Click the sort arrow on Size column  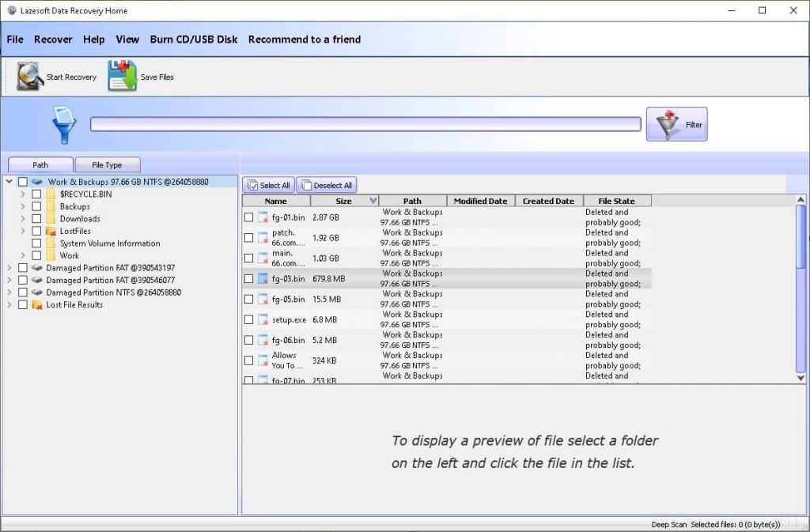(x=371, y=200)
